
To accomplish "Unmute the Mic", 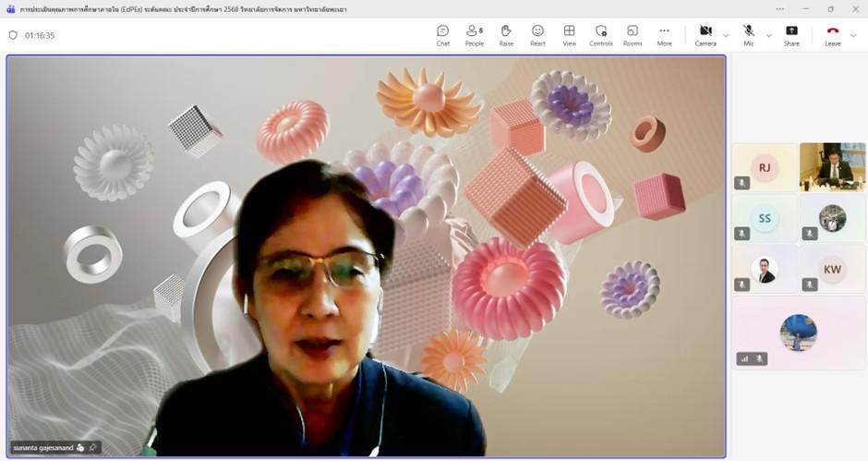I will tap(749, 35).
